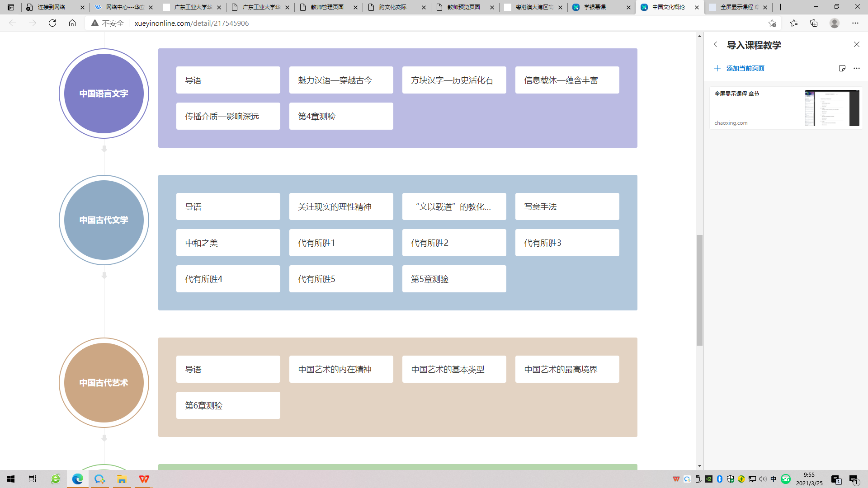Go back in the collections panel
Image resolution: width=868 pixels, height=488 pixels.
point(715,45)
